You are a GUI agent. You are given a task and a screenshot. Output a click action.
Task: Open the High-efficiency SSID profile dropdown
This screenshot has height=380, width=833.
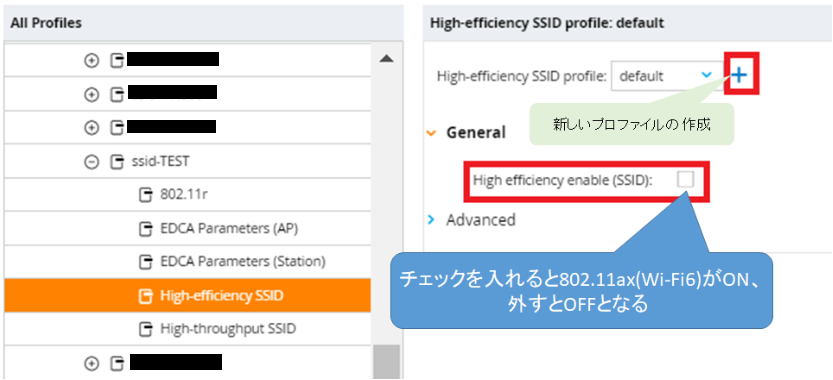pos(667,75)
